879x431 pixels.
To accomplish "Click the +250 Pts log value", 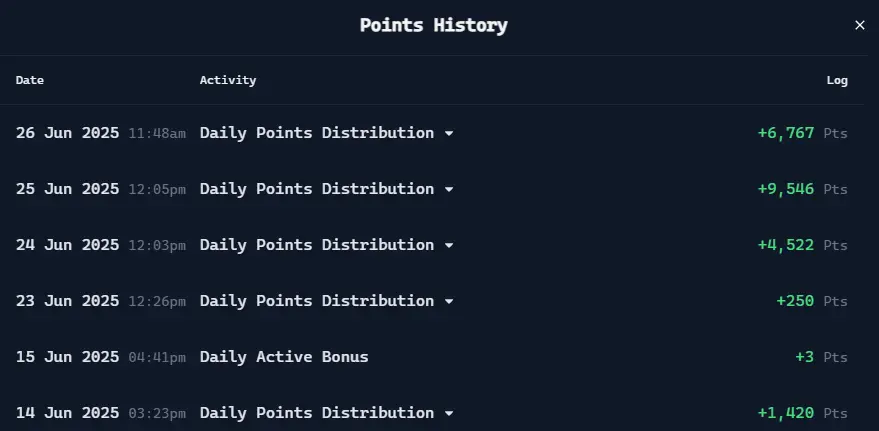I will point(812,302).
